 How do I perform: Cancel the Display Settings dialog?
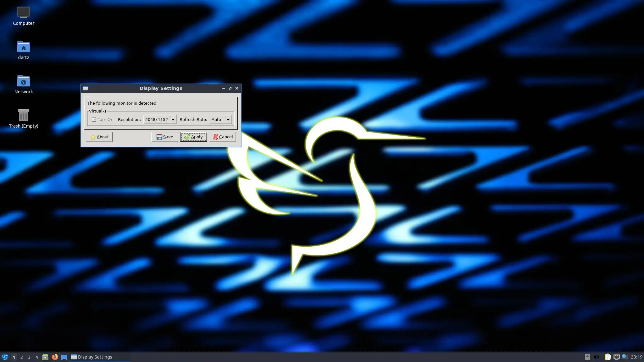223,137
